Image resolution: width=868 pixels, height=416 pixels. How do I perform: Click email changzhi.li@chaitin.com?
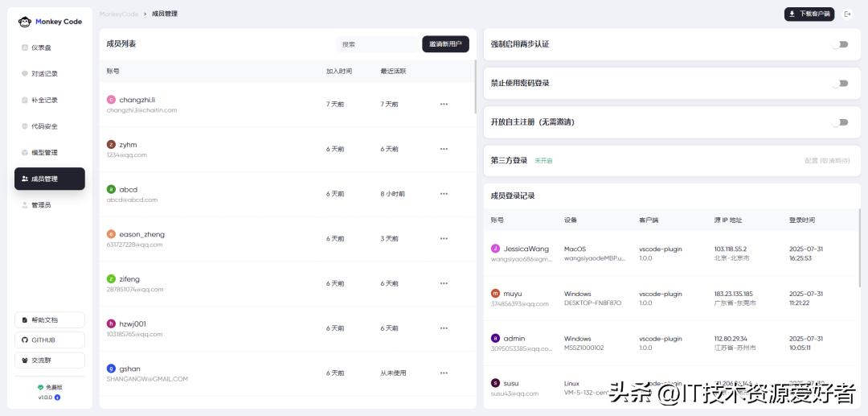(141, 110)
